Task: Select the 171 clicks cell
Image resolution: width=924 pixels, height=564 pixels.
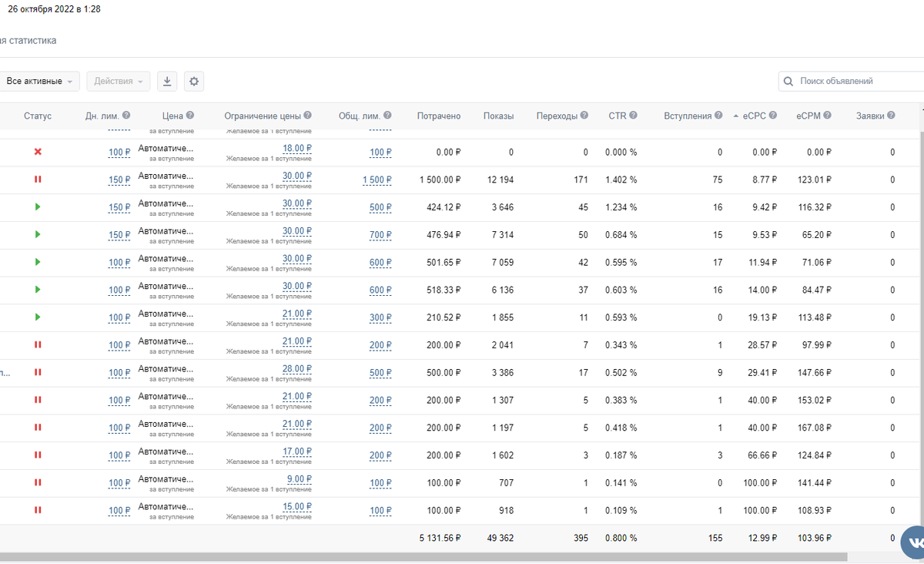Action: pos(581,180)
